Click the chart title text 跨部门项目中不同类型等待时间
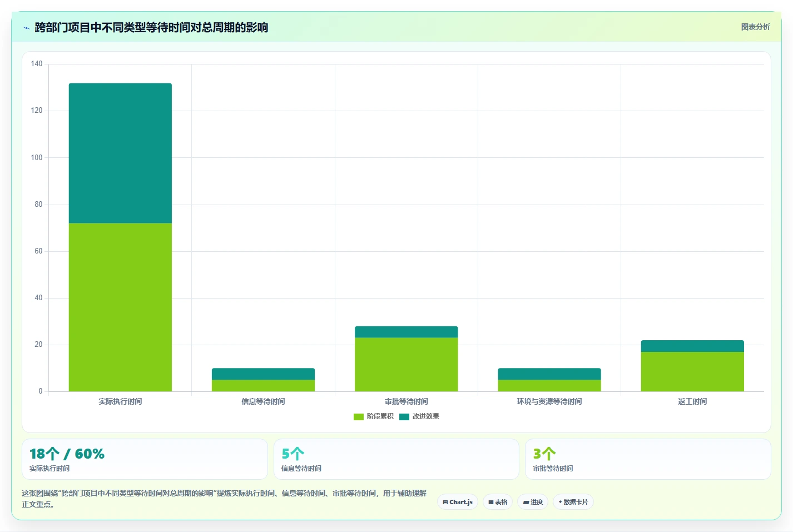 tap(151, 27)
